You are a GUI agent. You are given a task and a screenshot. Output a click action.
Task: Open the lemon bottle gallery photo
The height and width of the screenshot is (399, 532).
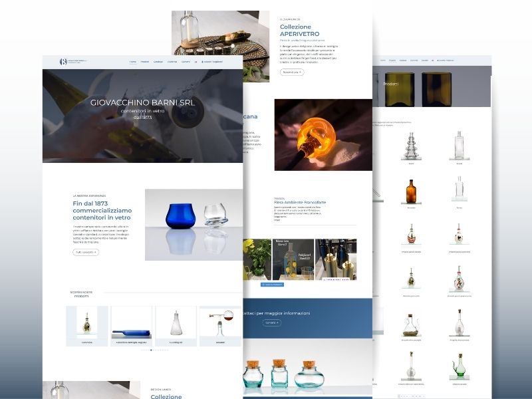coord(293,259)
